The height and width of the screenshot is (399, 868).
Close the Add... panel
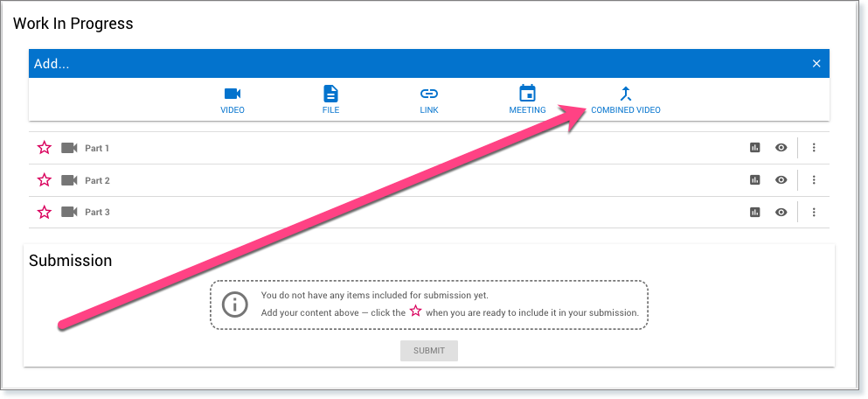click(x=816, y=64)
